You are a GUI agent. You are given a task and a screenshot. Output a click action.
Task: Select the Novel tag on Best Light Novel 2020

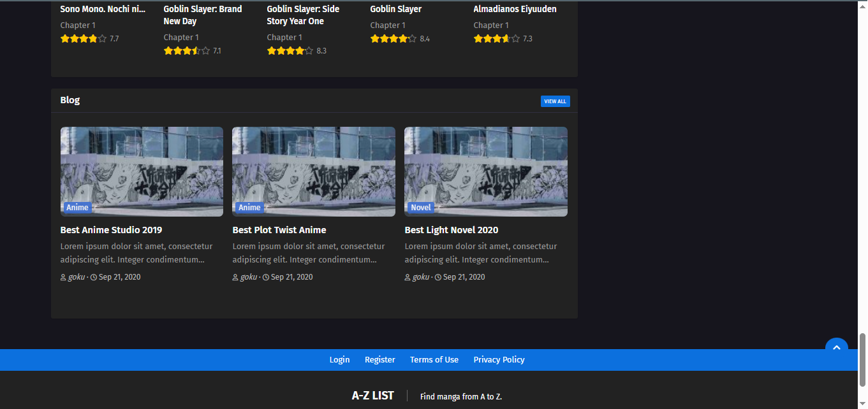click(421, 208)
